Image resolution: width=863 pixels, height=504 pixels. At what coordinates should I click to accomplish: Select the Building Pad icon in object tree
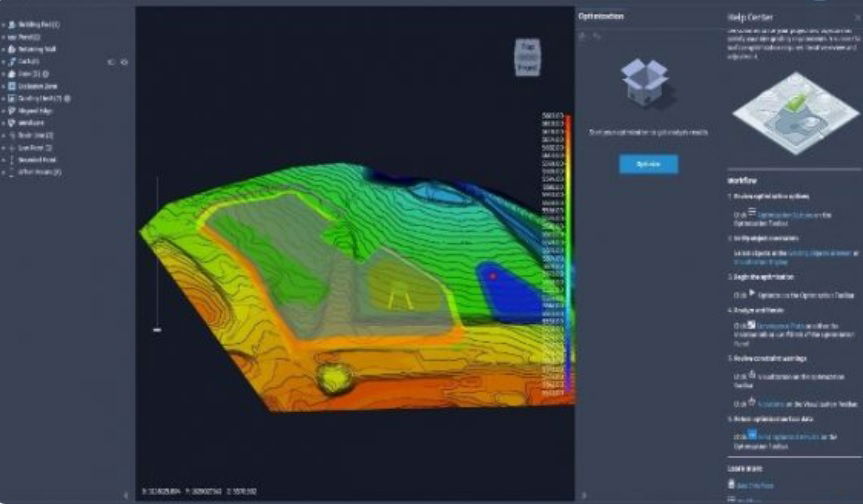pos(12,25)
